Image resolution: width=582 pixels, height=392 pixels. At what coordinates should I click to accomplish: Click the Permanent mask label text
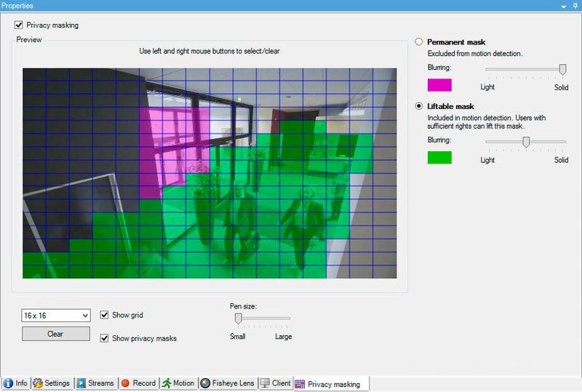456,42
